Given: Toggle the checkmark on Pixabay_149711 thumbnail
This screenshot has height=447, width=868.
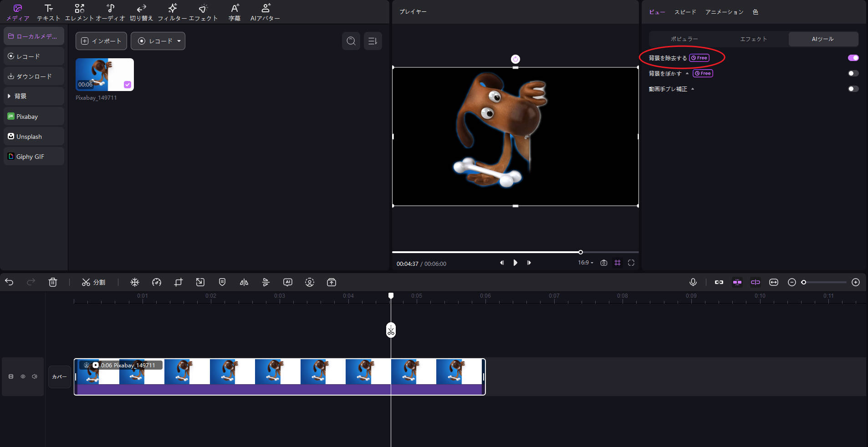Looking at the screenshot, I should click(128, 84).
